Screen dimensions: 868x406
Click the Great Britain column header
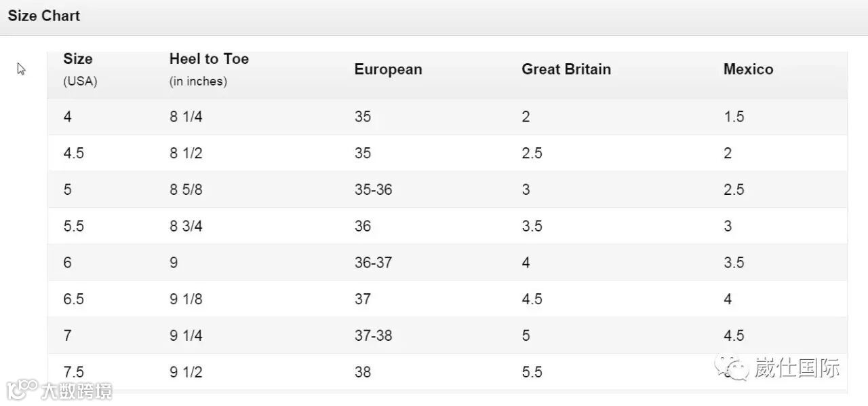(x=566, y=69)
